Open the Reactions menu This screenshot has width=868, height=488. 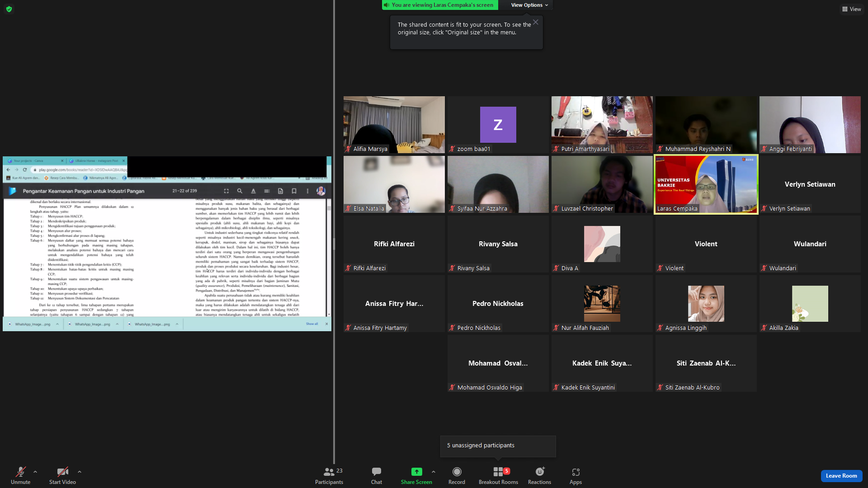pyautogui.click(x=540, y=475)
